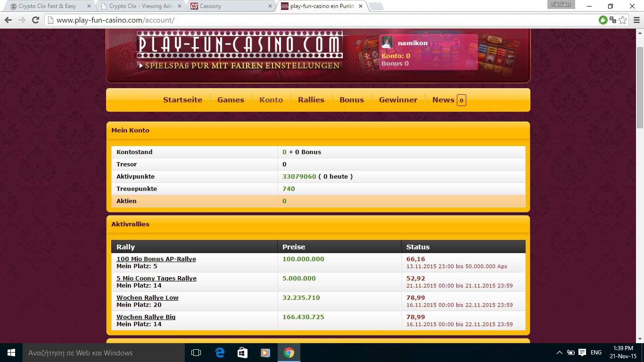Switch to Crypto Clix Viewing Adv tab
Screen dimensions: 644x362
click(141, 6)
